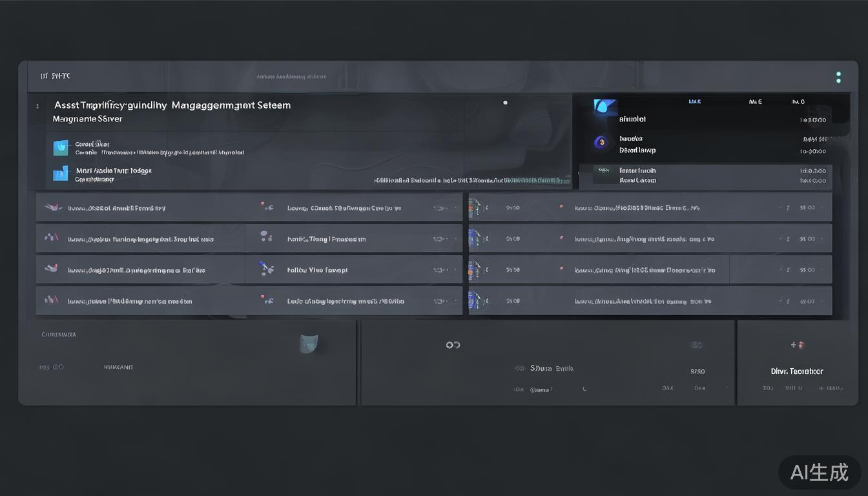This screenshot has height=496, width=868.
Task: Open the vertical dots menu in top-right corner
Action: [x=838, y=77]
